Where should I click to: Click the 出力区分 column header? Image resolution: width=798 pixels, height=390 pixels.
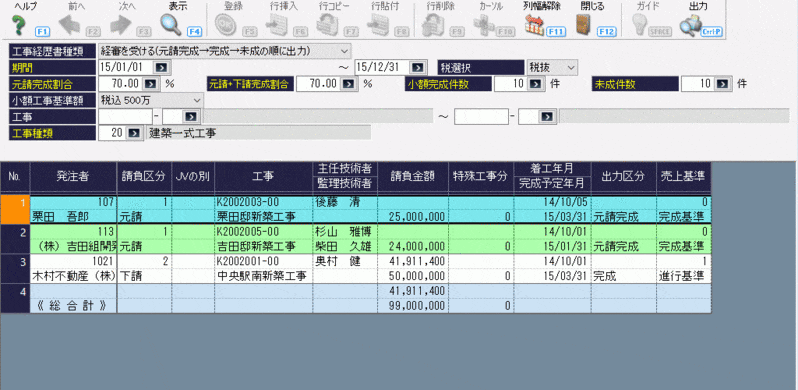[623, 176]
